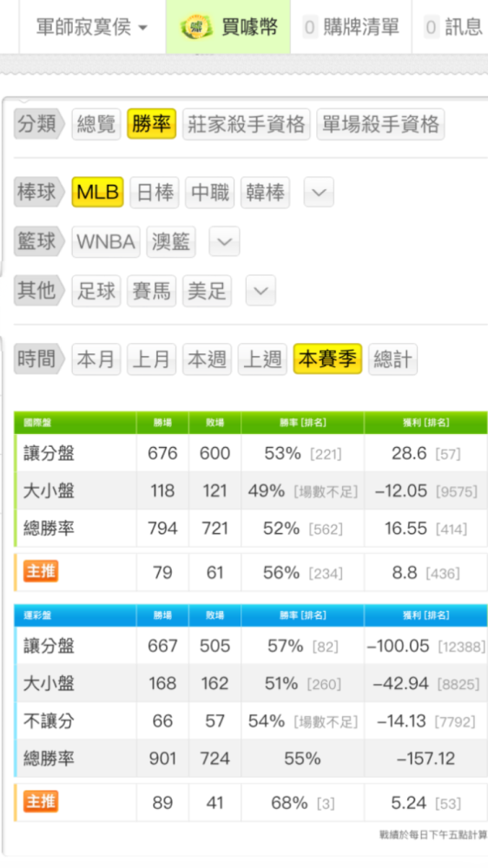Click the coin icon beside 買噱幣
Screen dimensions: 488x868
(196, 27)
